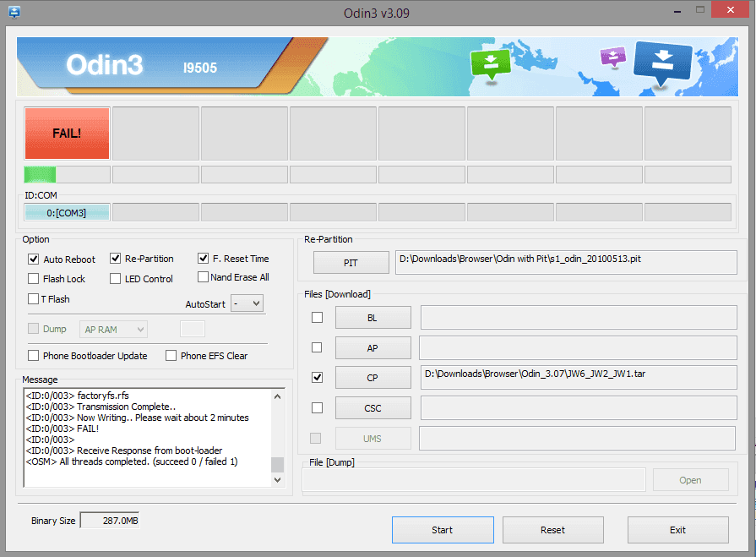Viewport: 756px width, 557px height.
Task: Tick the BL file checkbox
Action: tap(318, 317)
